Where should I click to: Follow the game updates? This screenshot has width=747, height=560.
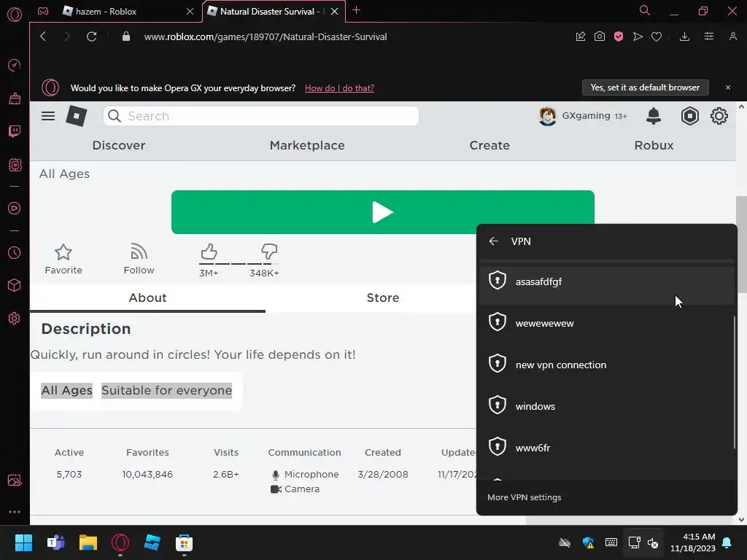point(139,259)
